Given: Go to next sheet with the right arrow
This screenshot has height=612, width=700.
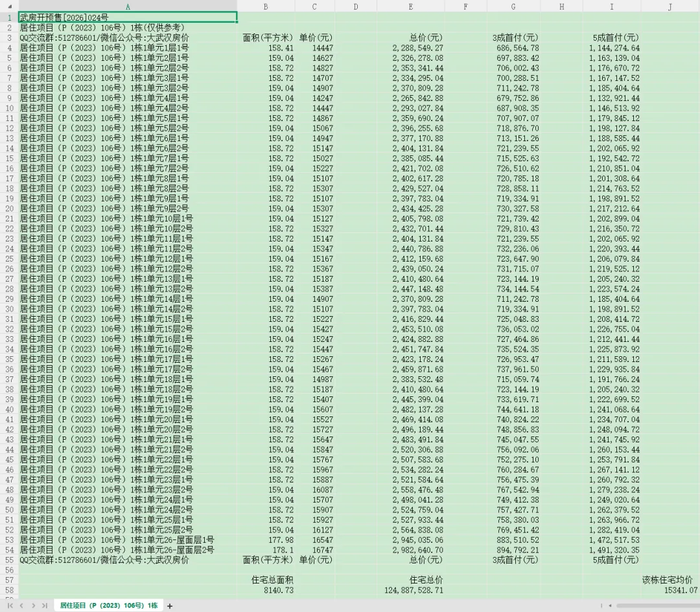Looking at the screenshot, I should click(x=34, y=606).
